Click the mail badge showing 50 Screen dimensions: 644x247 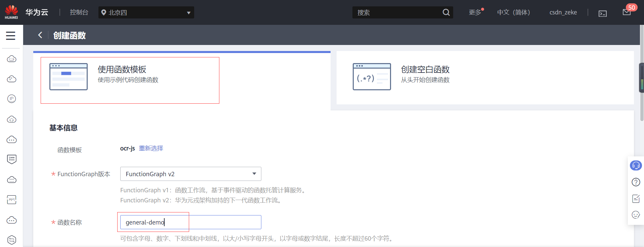(x=632, y=7)
